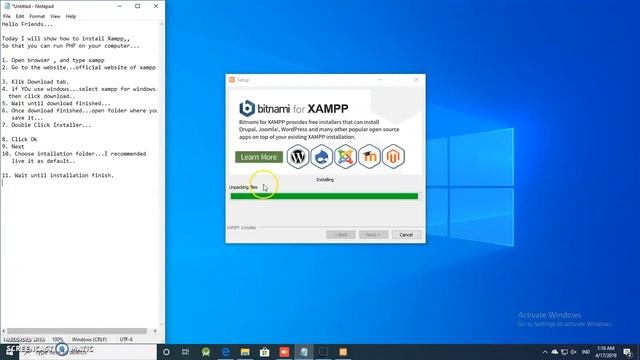The image size is (640, 360).
Task: Open Notepad File menu
Action: point(7,16)
